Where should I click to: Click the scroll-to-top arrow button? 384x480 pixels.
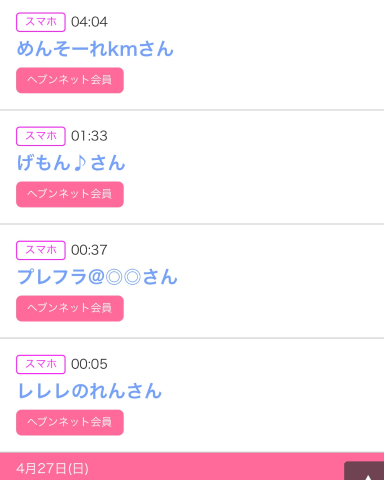[364, 471]
